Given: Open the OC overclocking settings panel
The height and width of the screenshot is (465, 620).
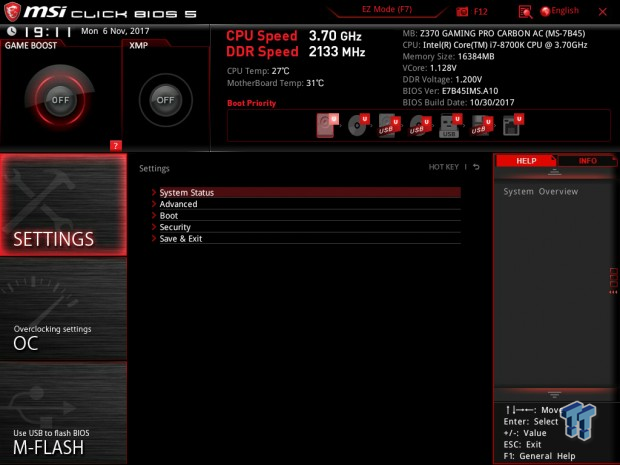Looking at the screenshot, I should point(63,335).
